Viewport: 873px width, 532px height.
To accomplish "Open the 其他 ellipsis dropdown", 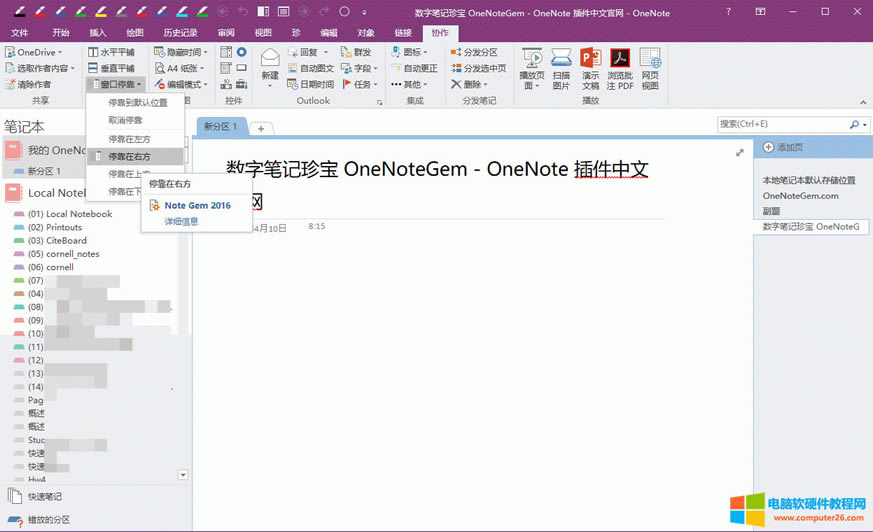I will 409,84.
